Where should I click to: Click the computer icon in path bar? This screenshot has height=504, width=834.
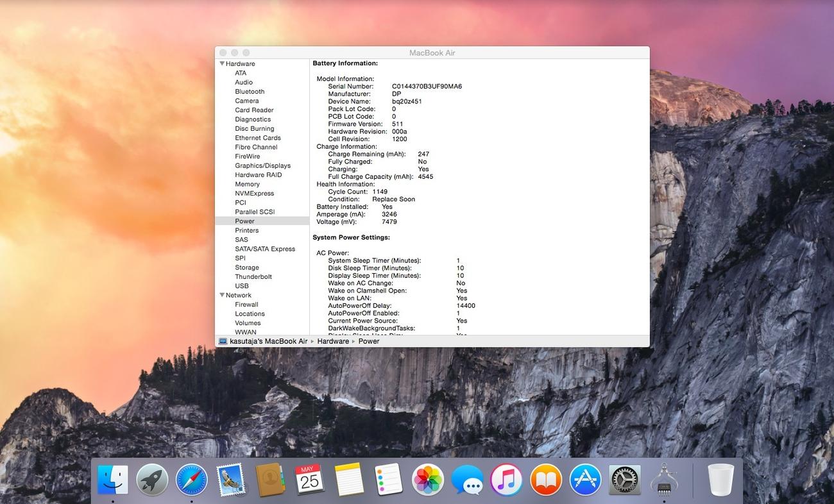point(223,341)
